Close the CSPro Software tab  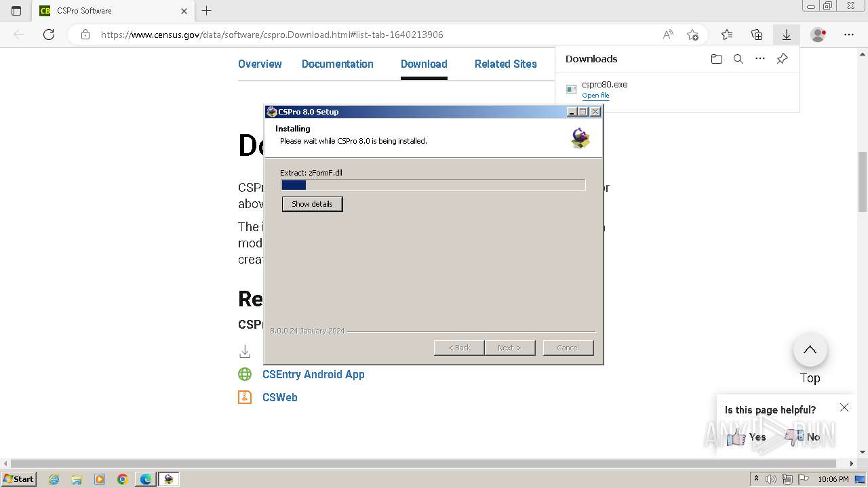click(184, 11)
